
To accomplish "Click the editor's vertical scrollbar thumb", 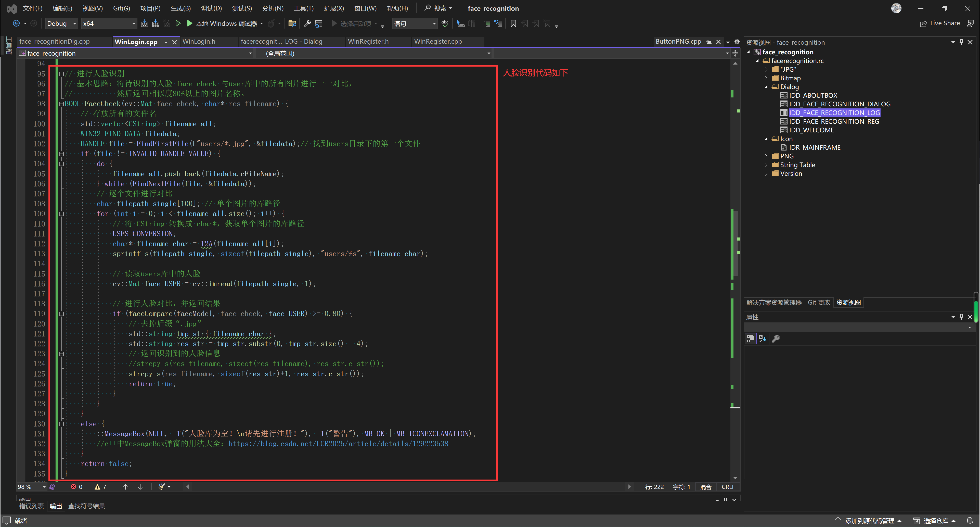I will pos(735,244).
